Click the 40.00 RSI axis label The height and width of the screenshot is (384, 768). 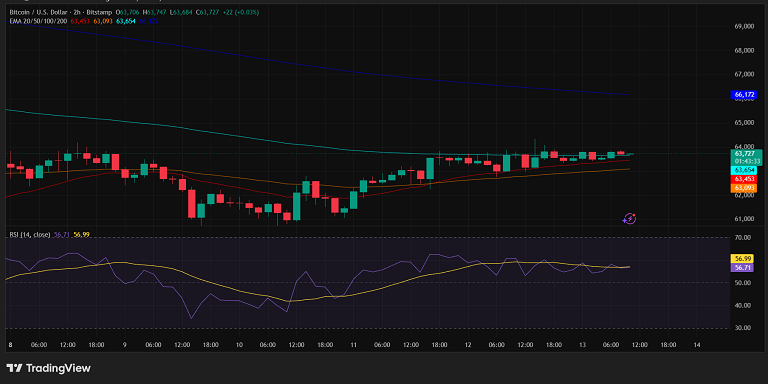(x=744, y=306)
